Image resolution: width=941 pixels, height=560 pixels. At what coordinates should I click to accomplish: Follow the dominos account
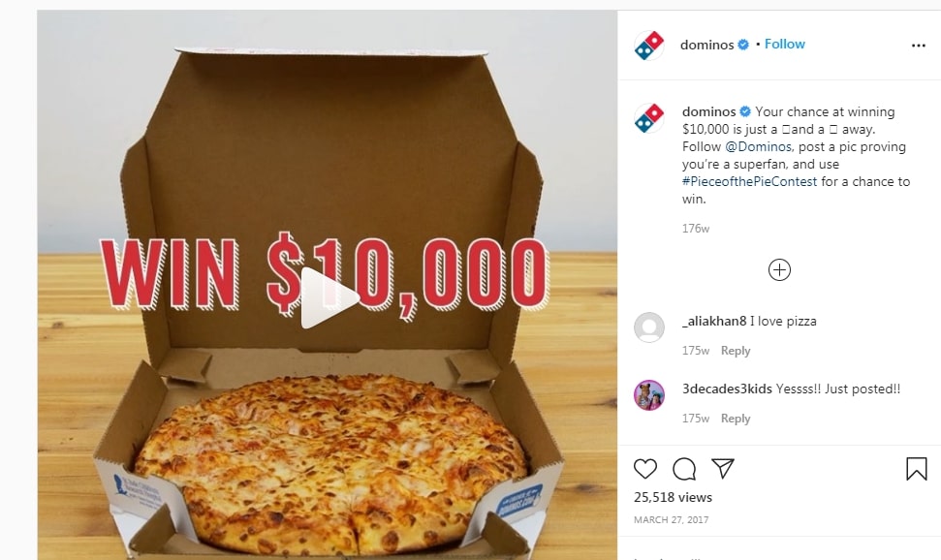(x=784, y=44)
